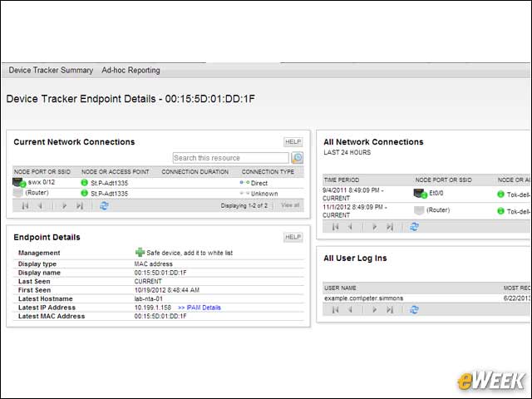
Task: Go to last page in All User Log Ins
Action: click(x=390, y=309)
